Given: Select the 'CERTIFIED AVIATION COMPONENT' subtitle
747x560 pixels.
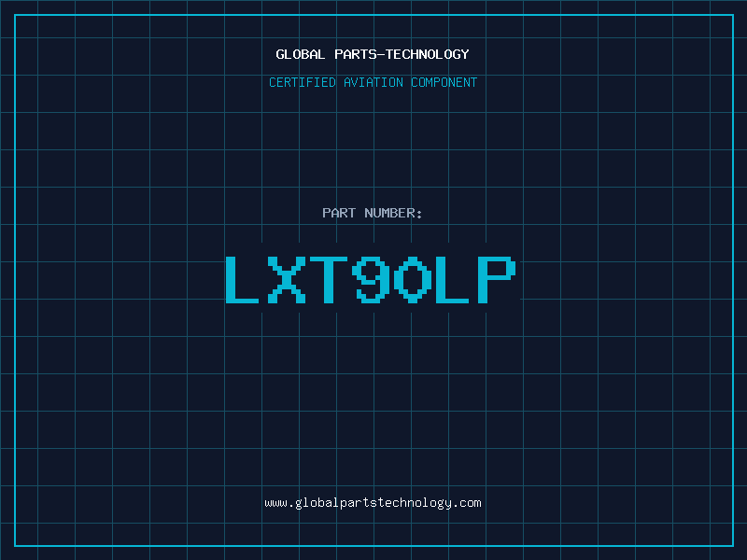Looking at the screenshot, I should 373,82.
